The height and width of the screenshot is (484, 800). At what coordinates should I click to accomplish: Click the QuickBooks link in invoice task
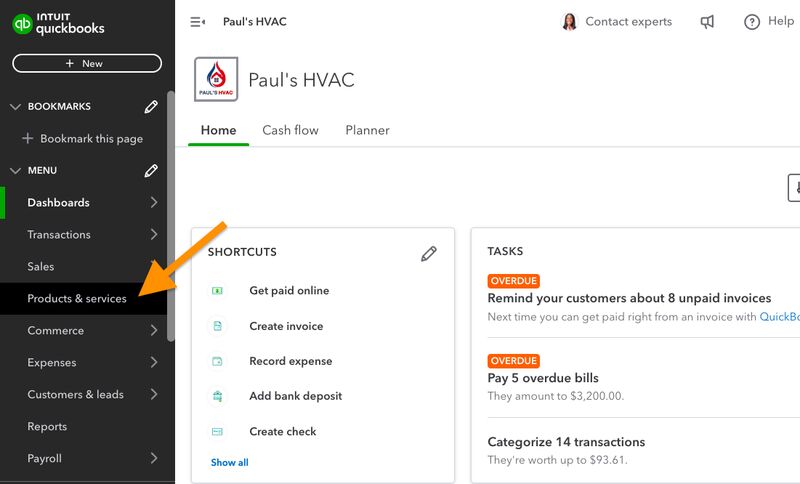pos(780,317)
